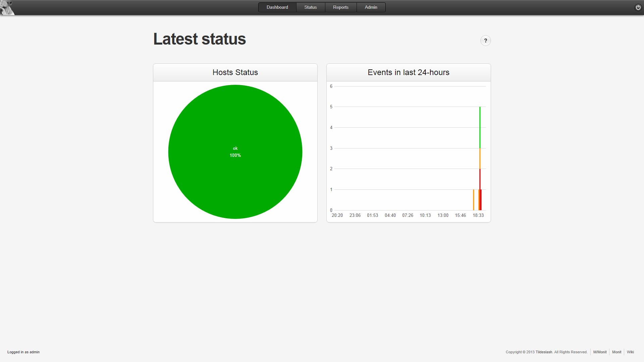Viewport: 644px width, 362px height.
Task: Click the M/Monit dog logo icon
Action: point(7,7)
